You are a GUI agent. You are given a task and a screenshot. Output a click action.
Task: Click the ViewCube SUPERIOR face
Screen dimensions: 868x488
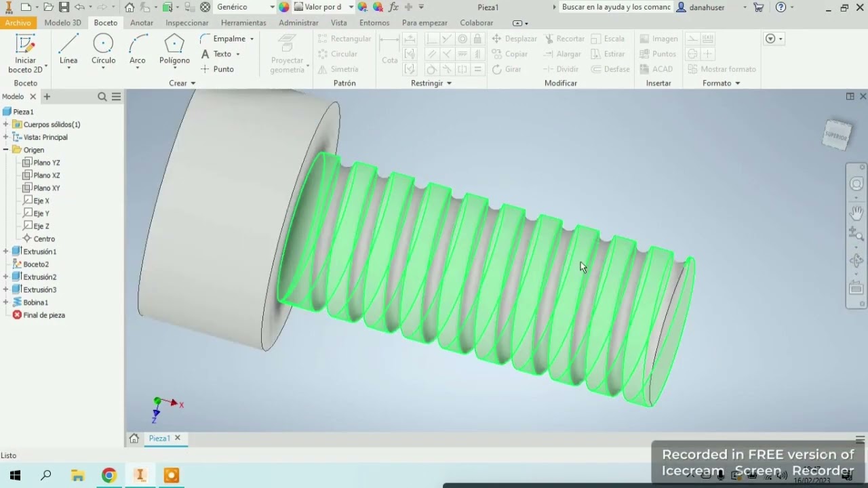[837, 135]
